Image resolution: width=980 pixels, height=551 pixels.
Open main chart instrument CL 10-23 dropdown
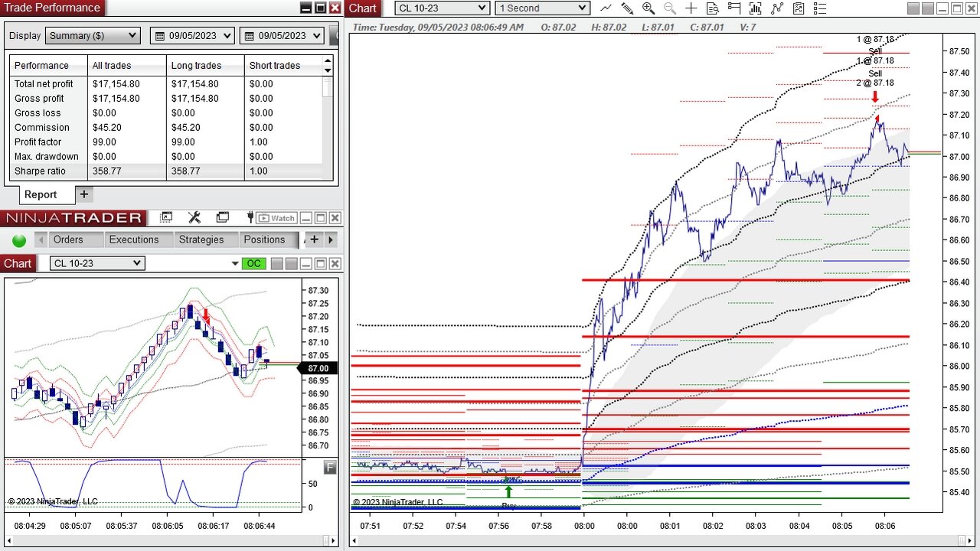442,8
